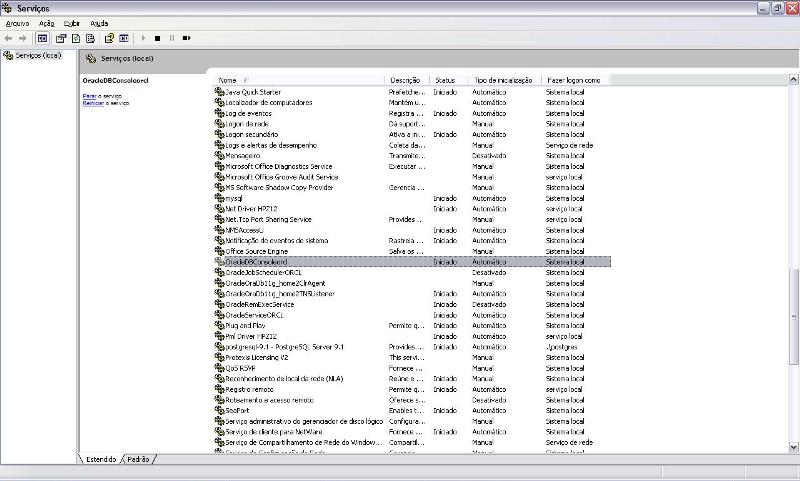Select the OracleDBConsoleorcl row
The height and width of the screenshot is (481, 800).
412,262
